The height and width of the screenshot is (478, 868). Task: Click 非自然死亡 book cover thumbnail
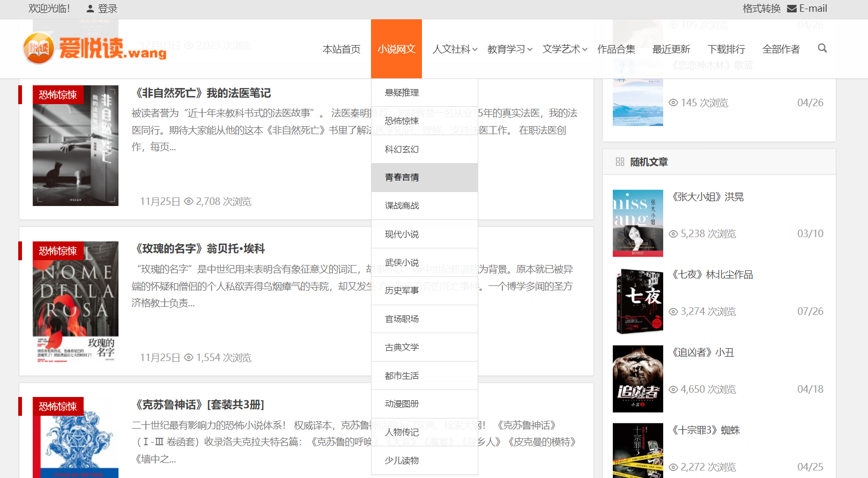tap(76, 145)
